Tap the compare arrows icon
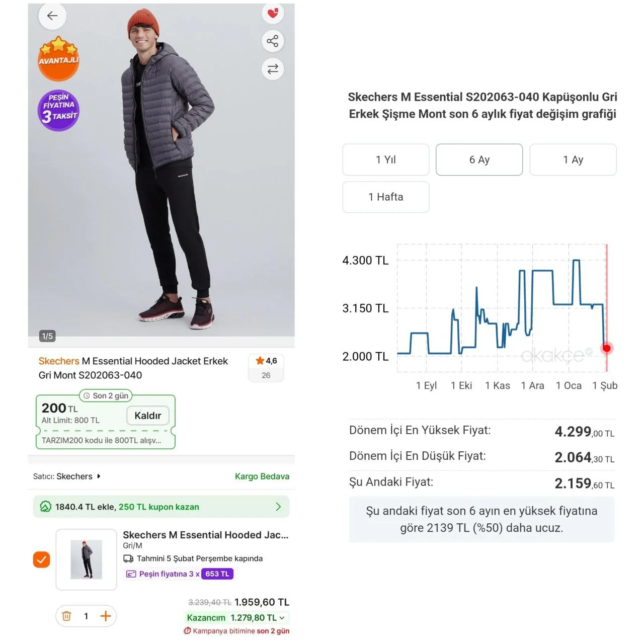 point(273,69)
